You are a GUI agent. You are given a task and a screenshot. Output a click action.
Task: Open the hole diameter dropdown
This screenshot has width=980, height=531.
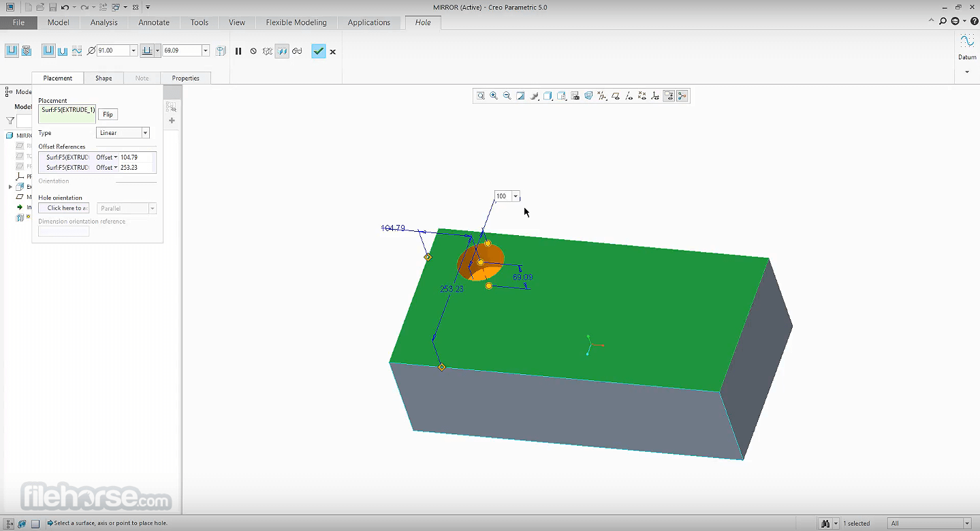(x=133, y=50)
